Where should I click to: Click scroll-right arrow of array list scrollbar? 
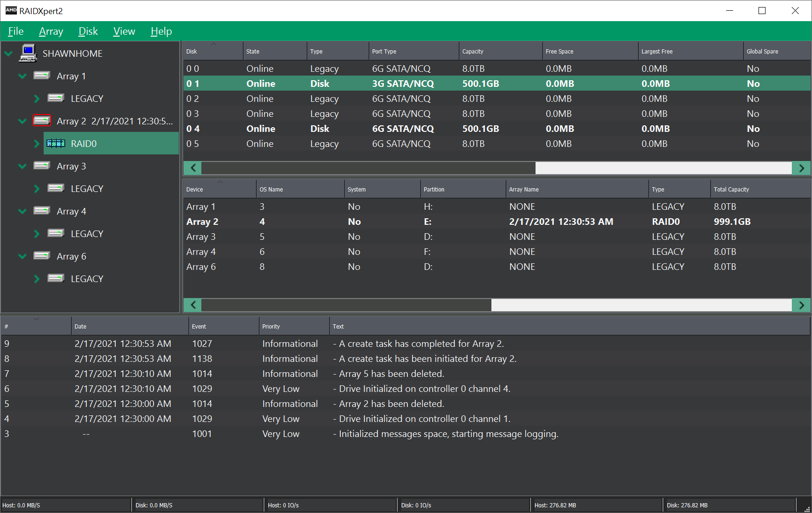tap(801, 305)
